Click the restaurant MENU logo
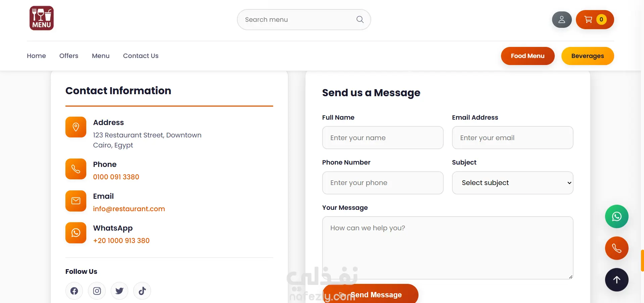 (x=42, y=18)
